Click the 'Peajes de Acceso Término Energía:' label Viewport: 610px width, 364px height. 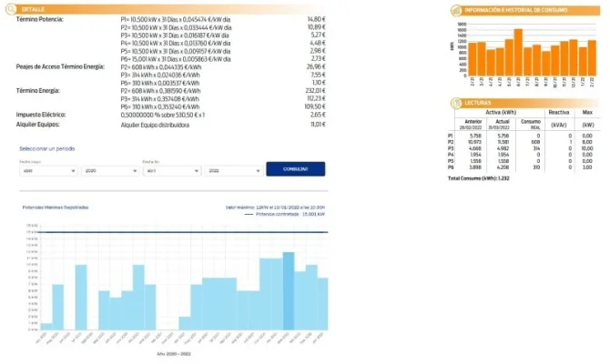pyautogui.click(x=60, y=67)
